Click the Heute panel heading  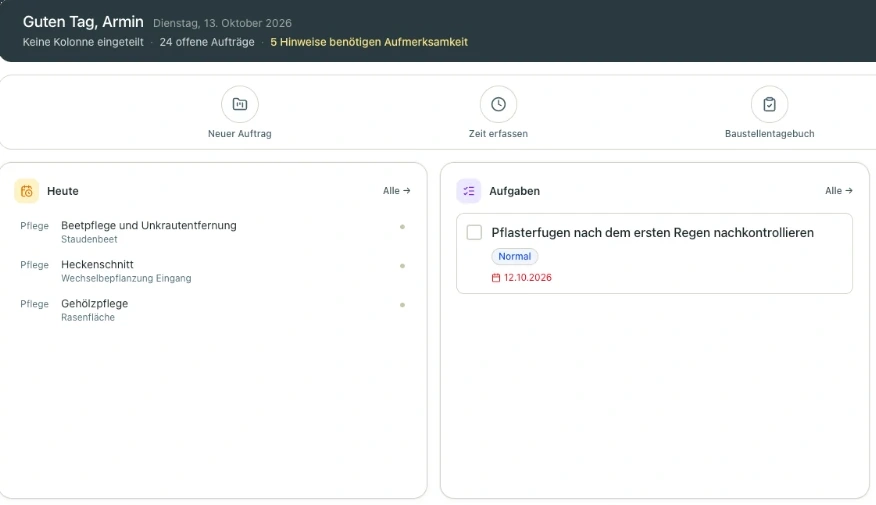(x=63, y=191)
